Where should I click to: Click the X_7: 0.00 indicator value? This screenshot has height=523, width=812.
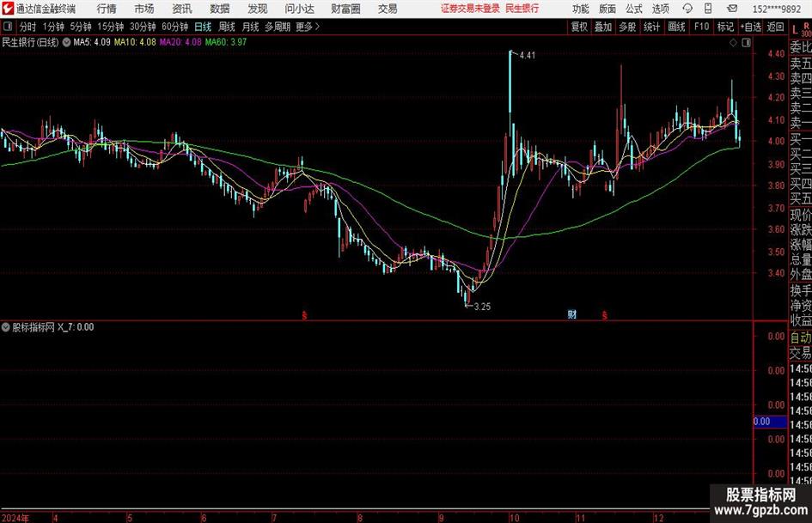click(76, 327)
